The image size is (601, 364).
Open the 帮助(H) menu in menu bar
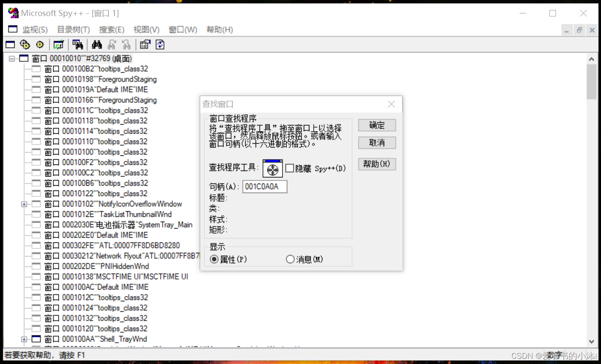point(220,29)
